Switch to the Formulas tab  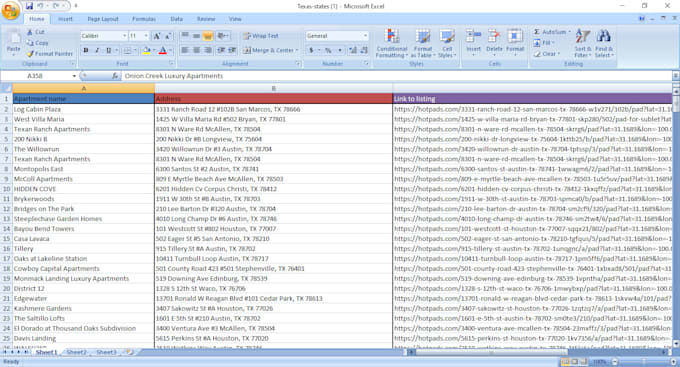(x=144, y=19)
